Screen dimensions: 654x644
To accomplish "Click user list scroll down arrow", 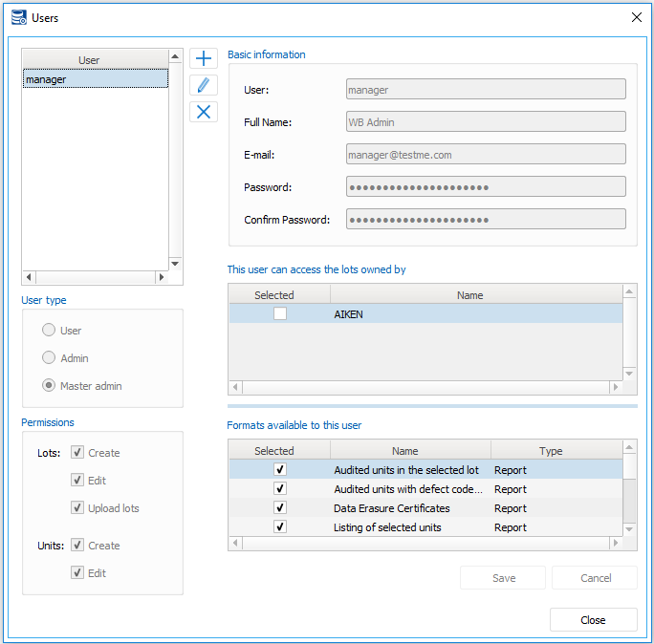I will coord(175,264).
